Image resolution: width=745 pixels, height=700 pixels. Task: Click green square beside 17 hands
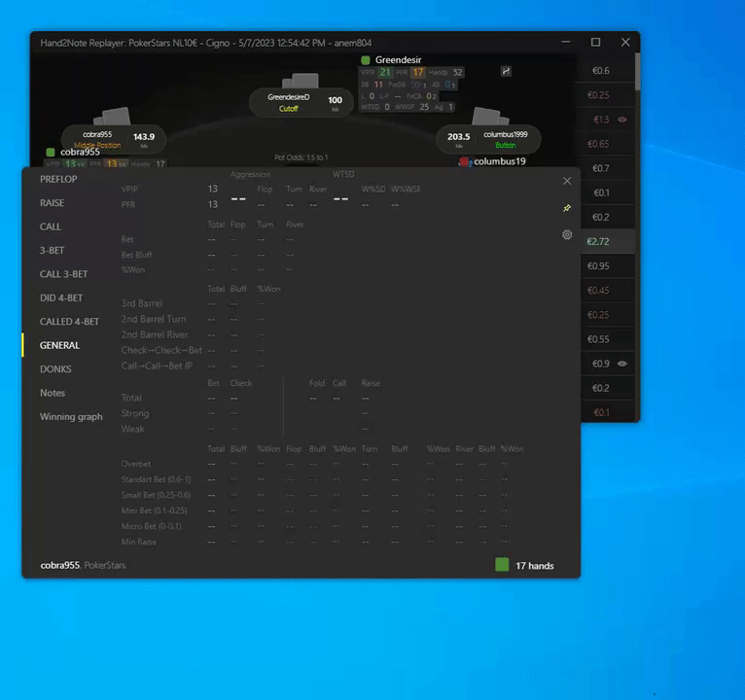pyautogui.click(x=502, y=565)
